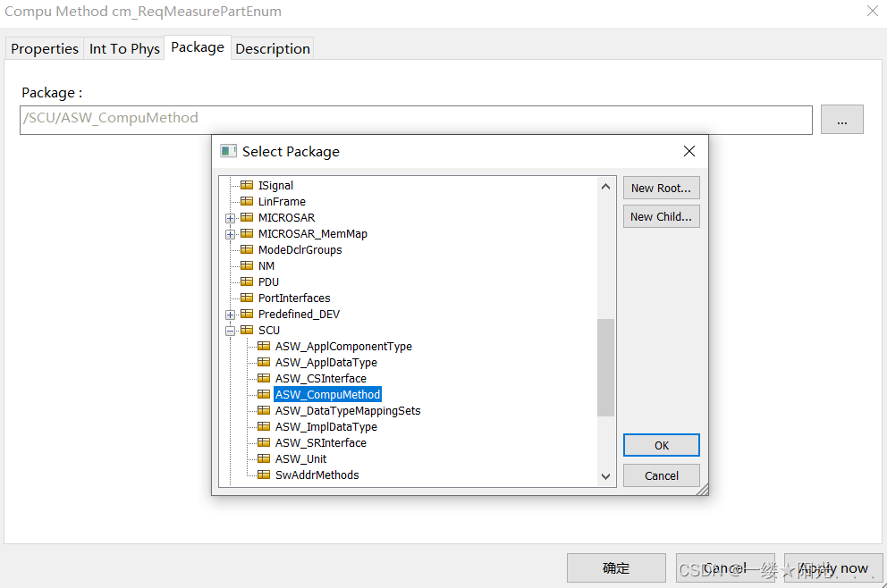The width and height of the screenshot is (887, 588).
Task: Click the MICROSAR package icon
Action: coord(247,217)
